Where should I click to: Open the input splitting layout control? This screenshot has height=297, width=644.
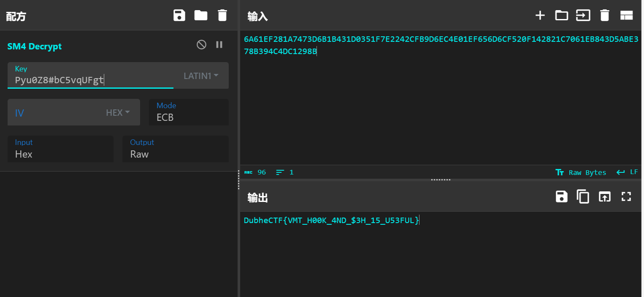[x=626, y=15]
